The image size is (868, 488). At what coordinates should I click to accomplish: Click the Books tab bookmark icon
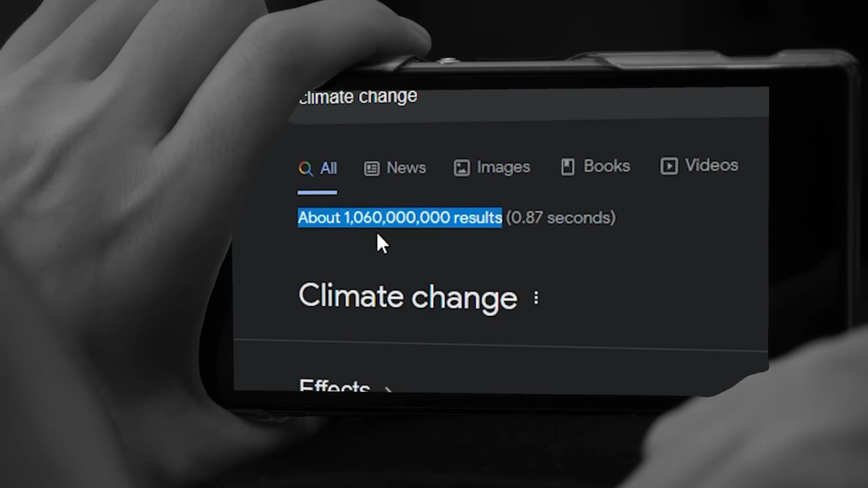tap(568, 167)
